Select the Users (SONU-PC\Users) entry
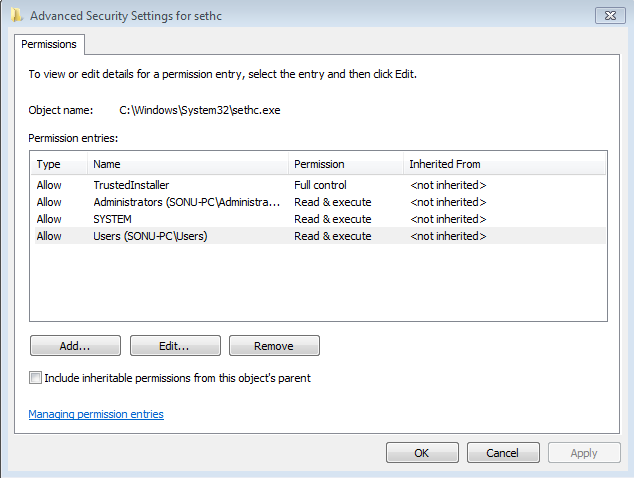 tap(320, 236)
